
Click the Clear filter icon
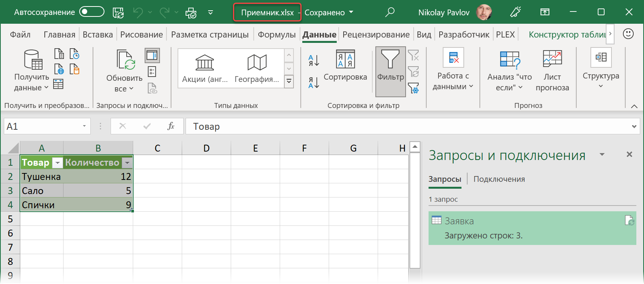(x=413, y=55)
